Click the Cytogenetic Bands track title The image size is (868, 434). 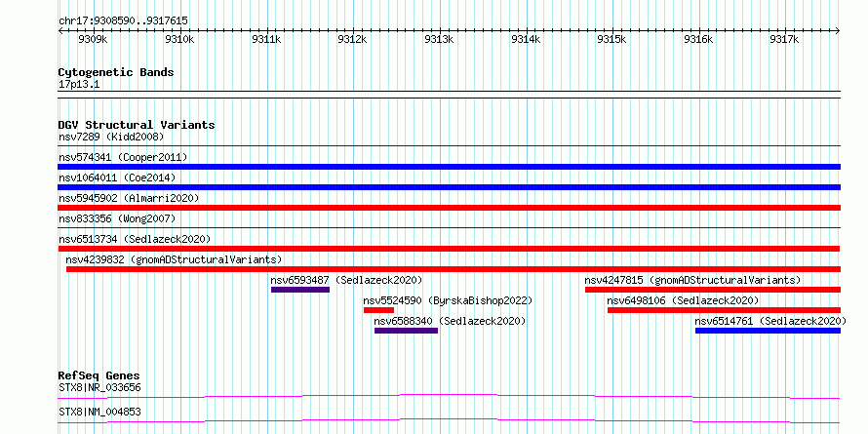click(x=116, y=72)
